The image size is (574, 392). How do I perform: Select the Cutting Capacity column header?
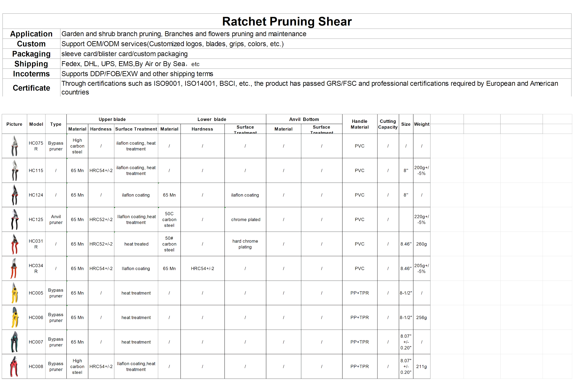[x=388, y=124]
